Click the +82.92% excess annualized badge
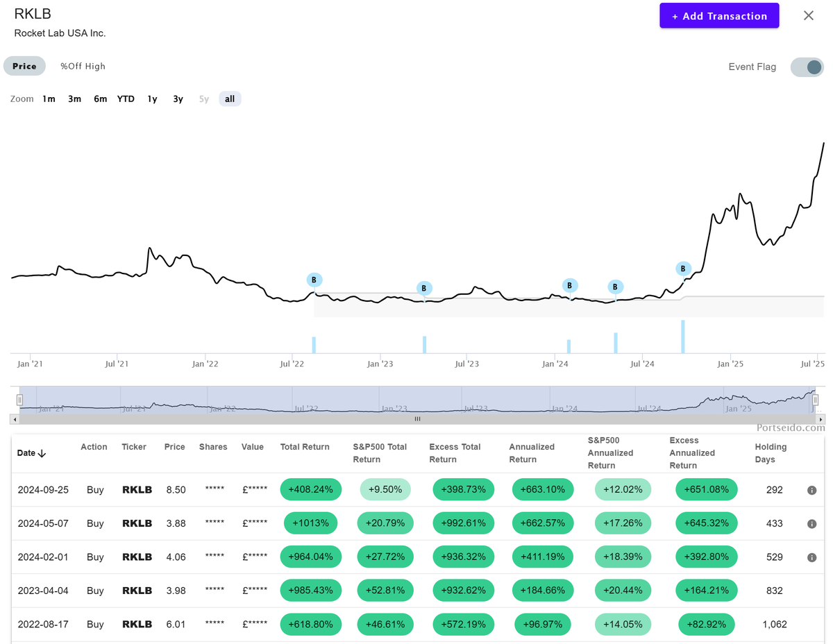833x644 pixels. [706, 624]
